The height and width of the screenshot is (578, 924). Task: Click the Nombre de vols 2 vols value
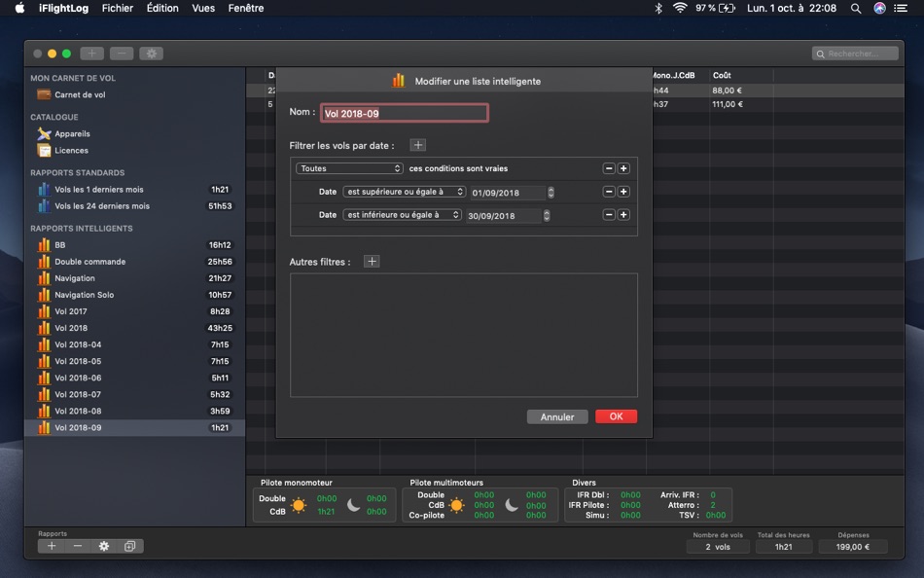click(718, 547)
